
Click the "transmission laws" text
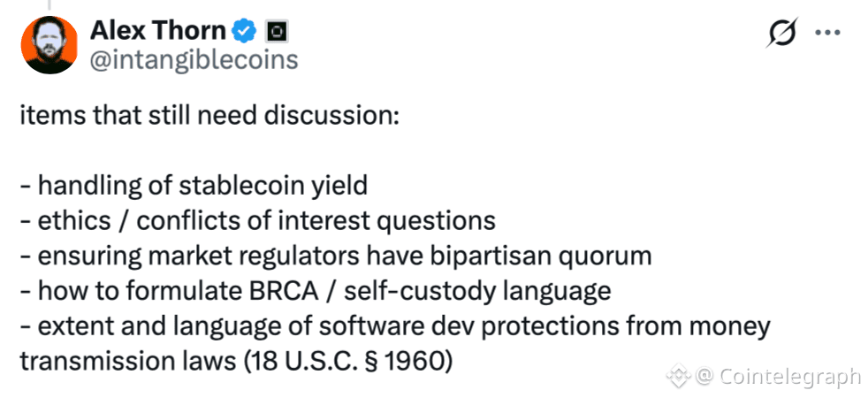coord(120,362)
